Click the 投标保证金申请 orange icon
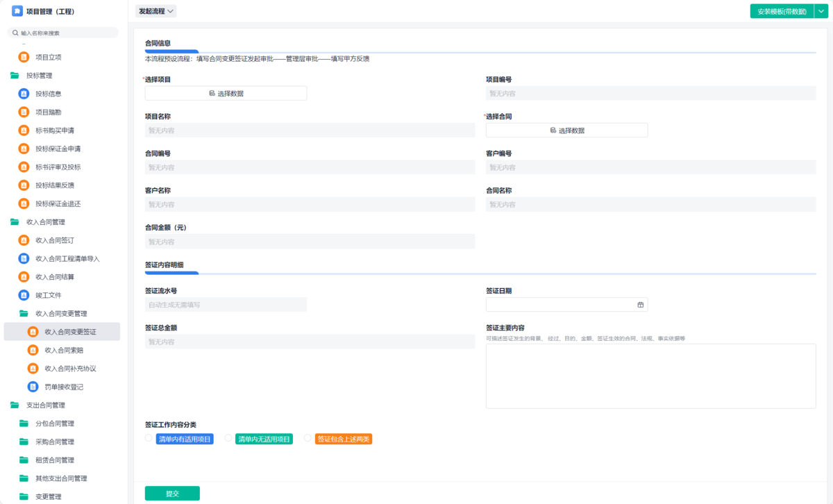The height and width of the screenshot is (504, 833). point(24,149)
